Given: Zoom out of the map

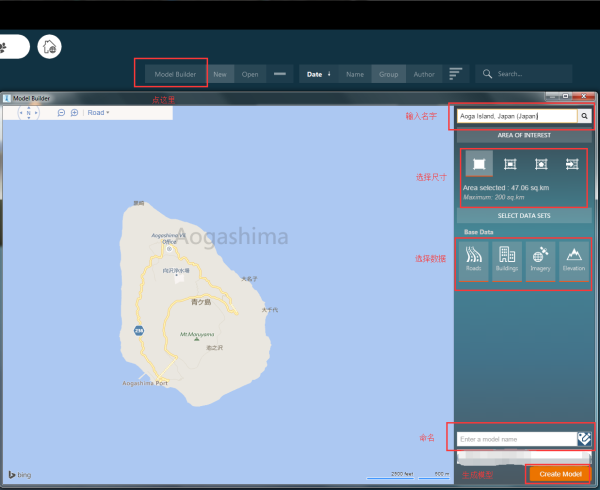Looking at the screenshot, I should tap(61, 112).
